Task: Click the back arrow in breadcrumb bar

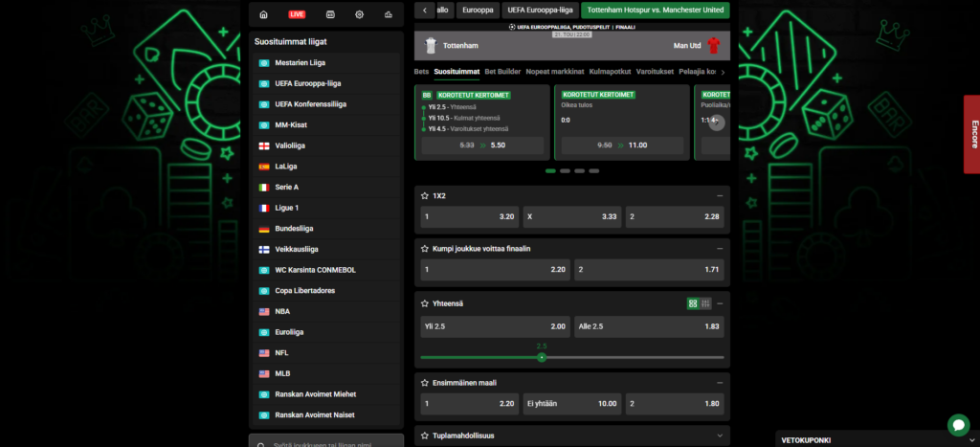Action: (424, 10)
